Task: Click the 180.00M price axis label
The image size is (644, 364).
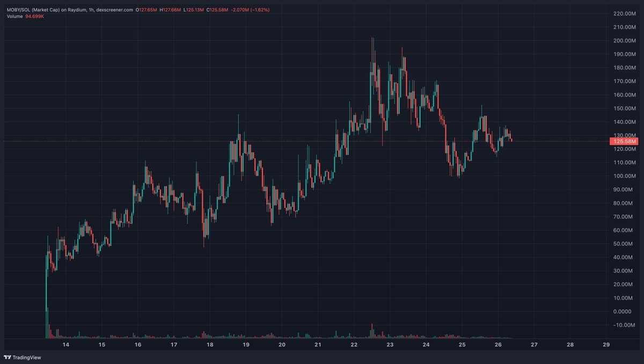Action: click(624, 68)
